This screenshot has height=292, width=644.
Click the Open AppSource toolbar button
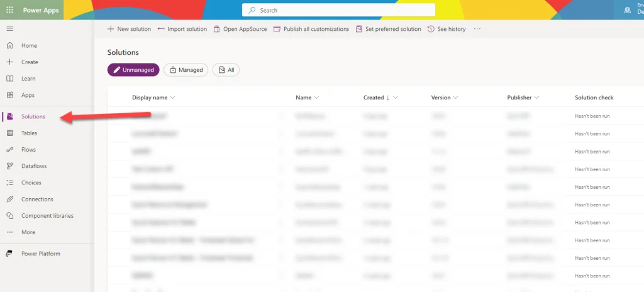[240, 29]
